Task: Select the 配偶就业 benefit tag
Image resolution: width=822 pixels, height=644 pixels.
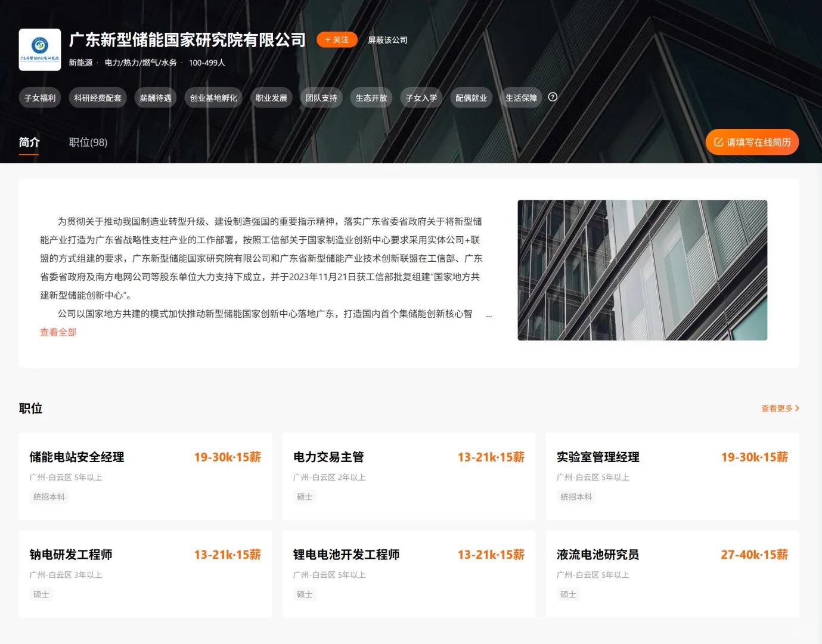Action: pos(472,98)
